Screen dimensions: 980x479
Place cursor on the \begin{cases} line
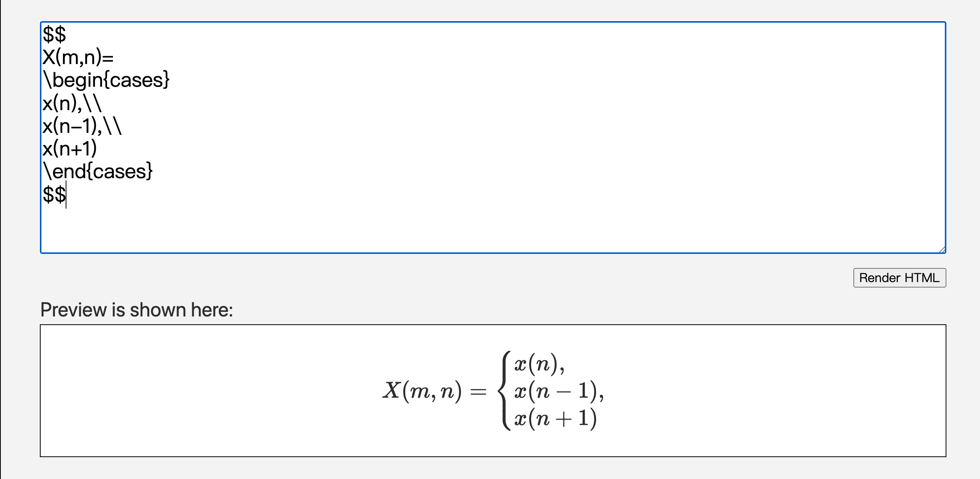(x=107, y=80)
